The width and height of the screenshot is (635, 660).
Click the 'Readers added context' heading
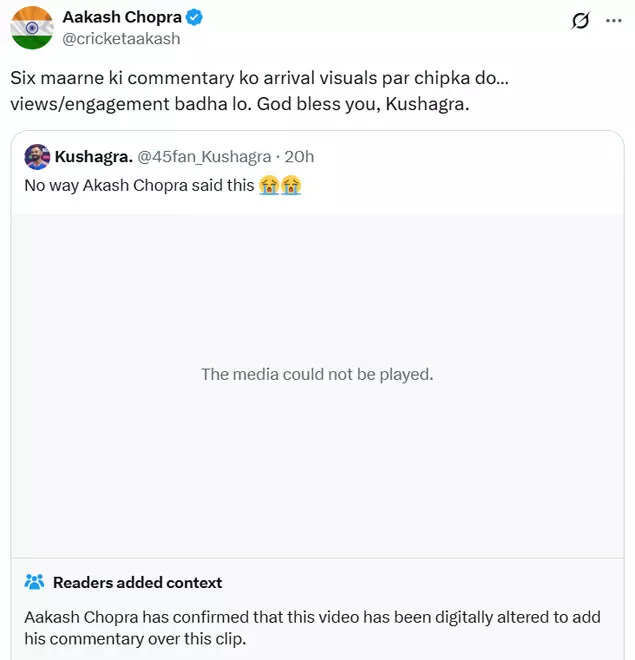tap(137, 582)
